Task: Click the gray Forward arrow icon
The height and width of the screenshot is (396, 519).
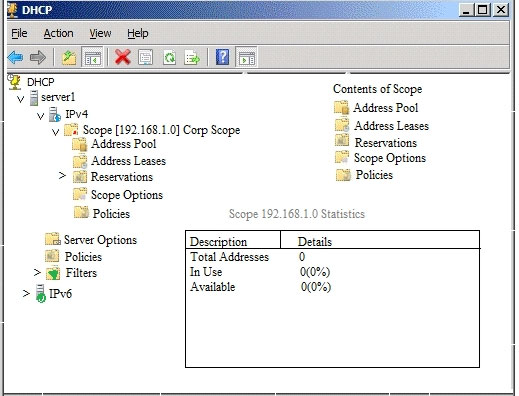Action: click(x=38, y=57)
